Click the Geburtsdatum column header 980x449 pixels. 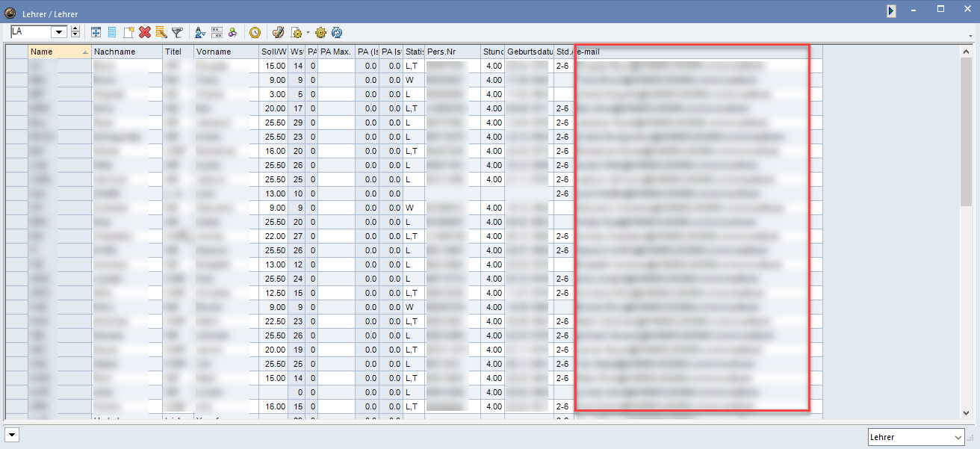click(x=530, y=52)
